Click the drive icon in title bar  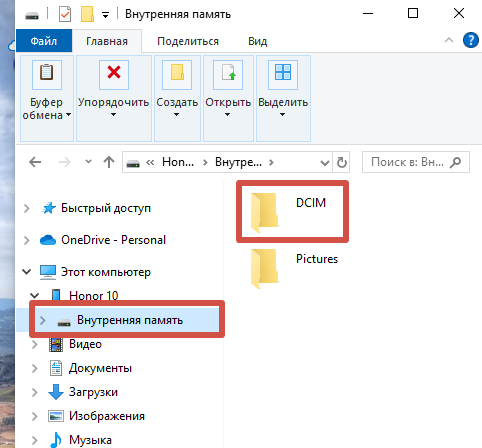pos(32,16)
